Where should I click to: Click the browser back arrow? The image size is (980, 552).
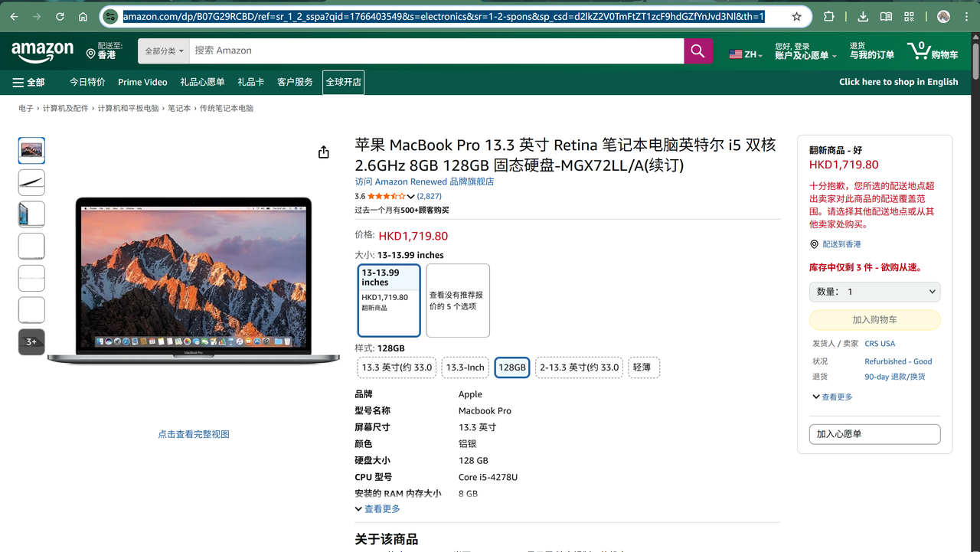point(14,16)
